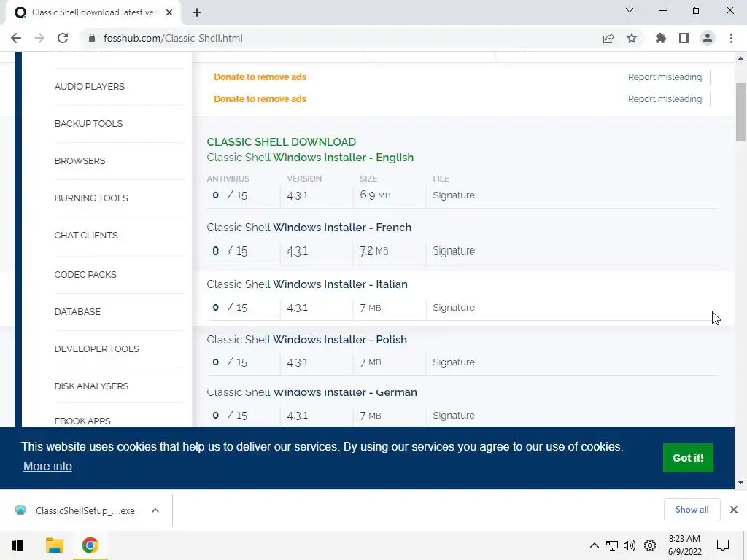Viewport: 747px width, 560px height.
Task: Close the Classic Shell tab
Action: [169, 12]
